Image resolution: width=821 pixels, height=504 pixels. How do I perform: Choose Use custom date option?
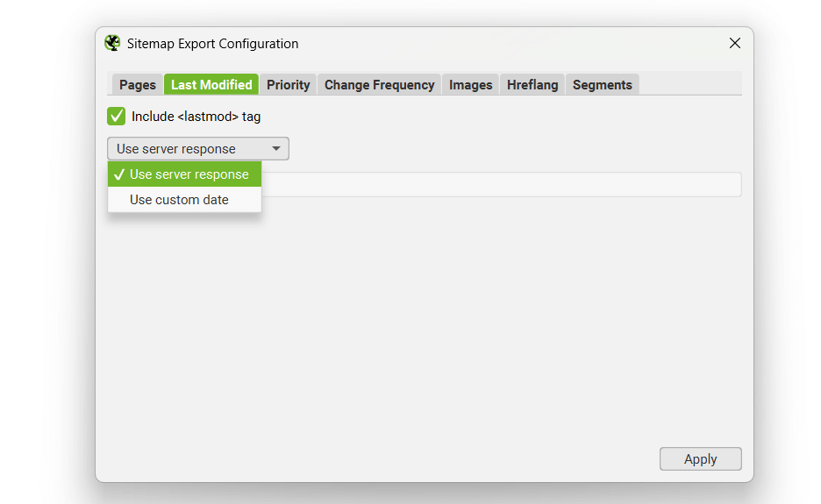[184, 199]
